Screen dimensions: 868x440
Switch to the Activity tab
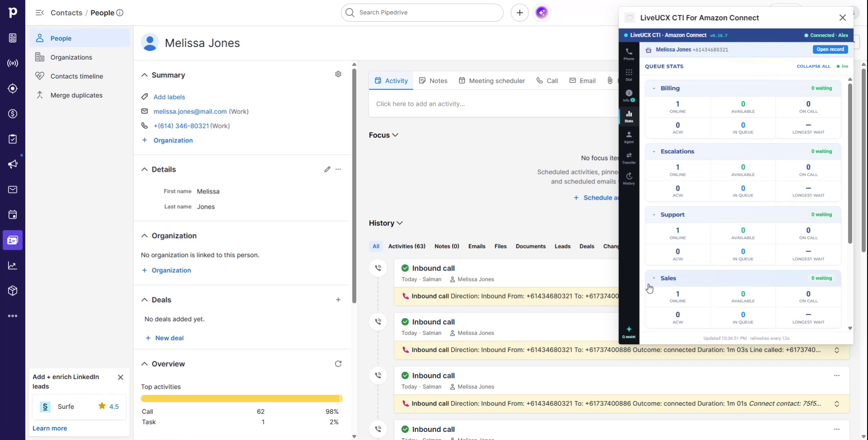click(x=391, y=81)
